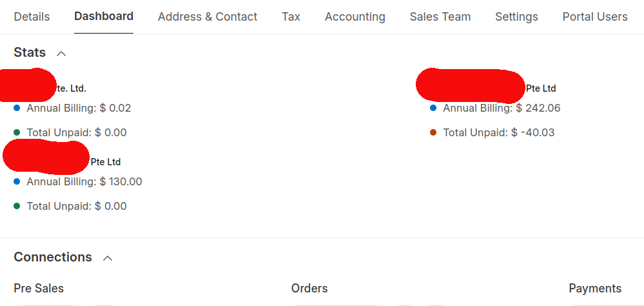Click the Pre Sales heading
The height and width of the screenshot is (306, 644).
click(x=39, y=289)
